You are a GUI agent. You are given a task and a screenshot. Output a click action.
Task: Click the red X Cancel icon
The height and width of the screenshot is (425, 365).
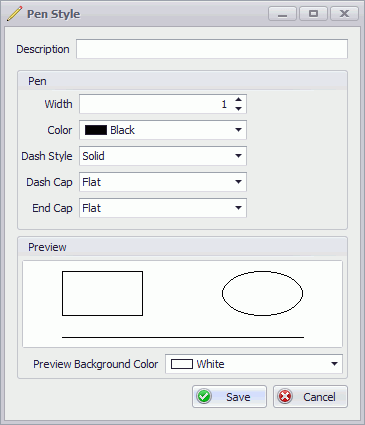click(285, 397)
